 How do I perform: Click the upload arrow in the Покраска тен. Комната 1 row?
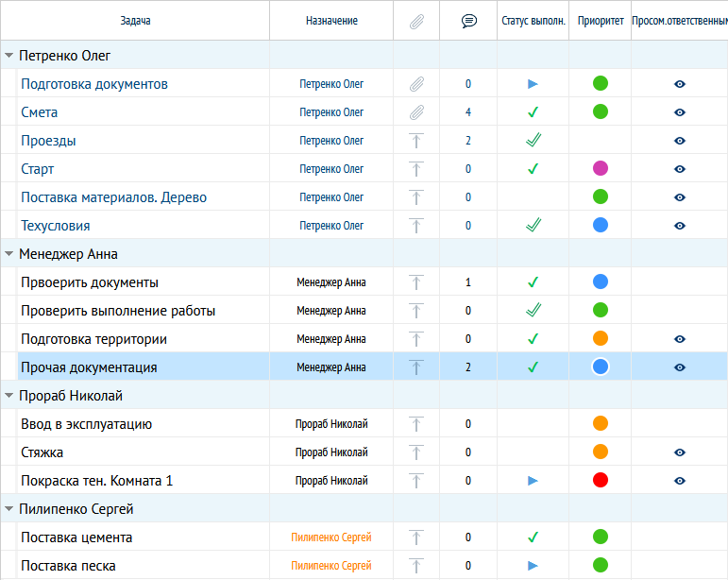click(416, 481)
